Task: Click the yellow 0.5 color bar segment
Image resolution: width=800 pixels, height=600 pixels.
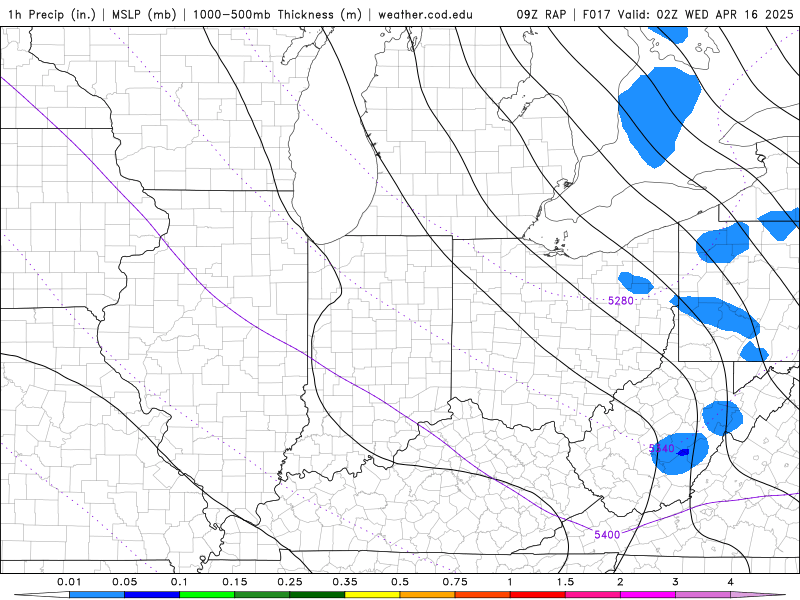Action: click(372, 595)
